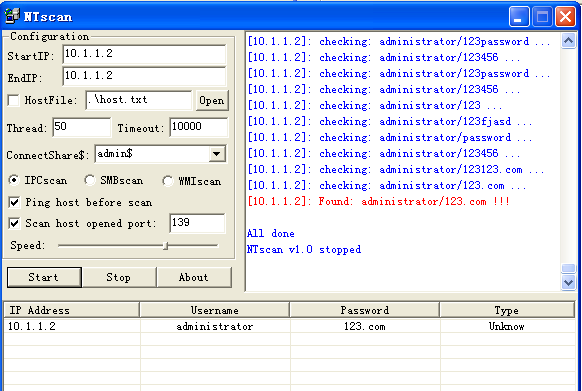Click the Thread count field
Screen dimensions: 582x391
[82, 127]
